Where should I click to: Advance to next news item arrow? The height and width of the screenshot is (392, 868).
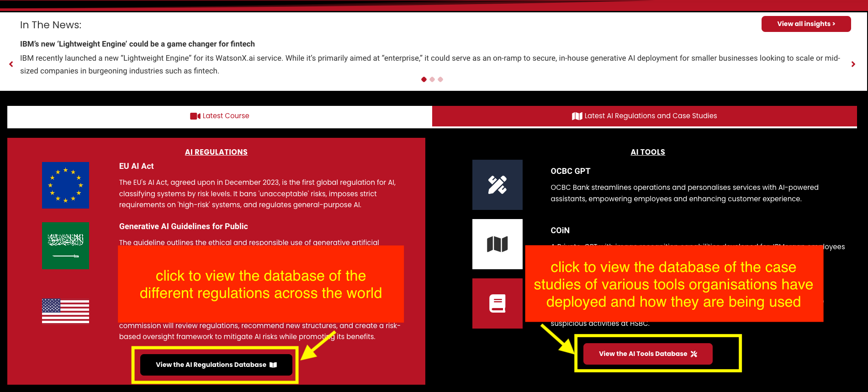[x=853, y=64]
